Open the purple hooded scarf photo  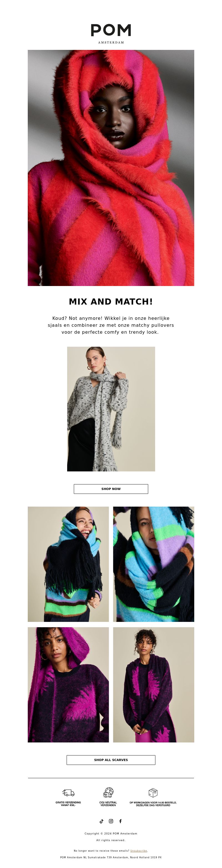(x=68, y=685)
